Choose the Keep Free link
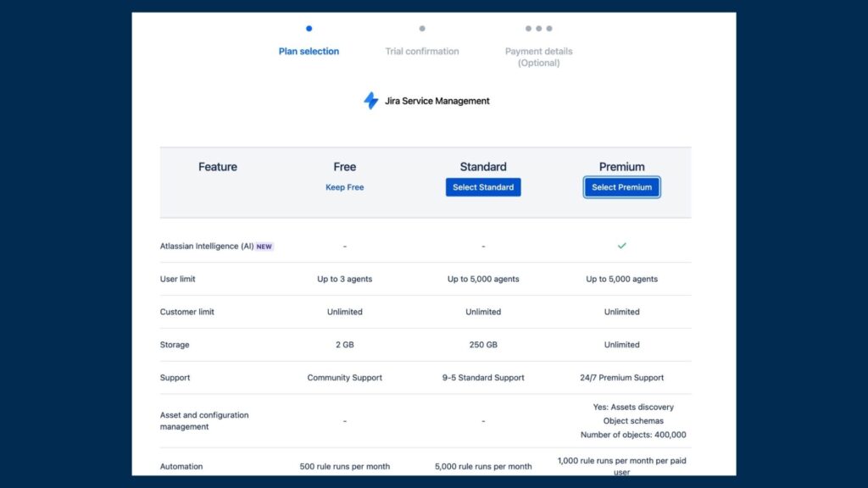 (344, 187)
